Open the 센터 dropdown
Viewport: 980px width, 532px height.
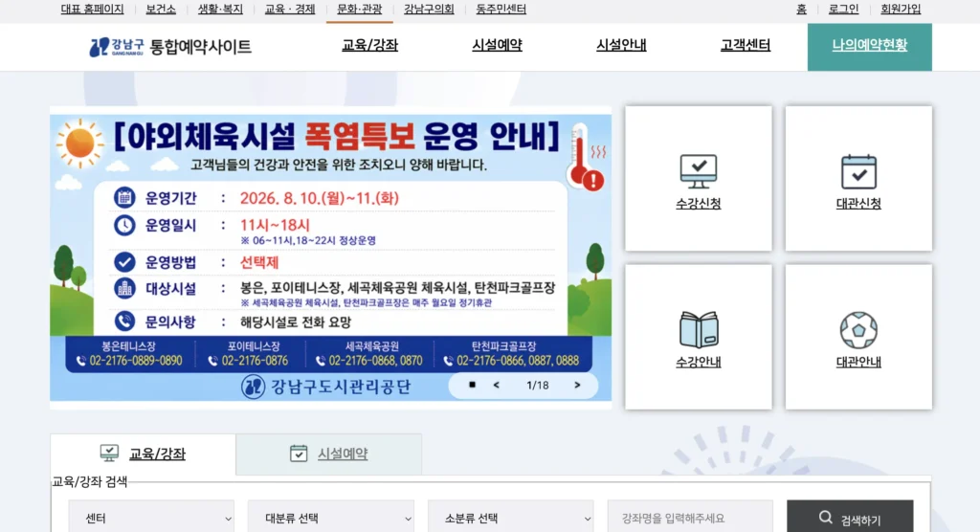coord(151,518)
